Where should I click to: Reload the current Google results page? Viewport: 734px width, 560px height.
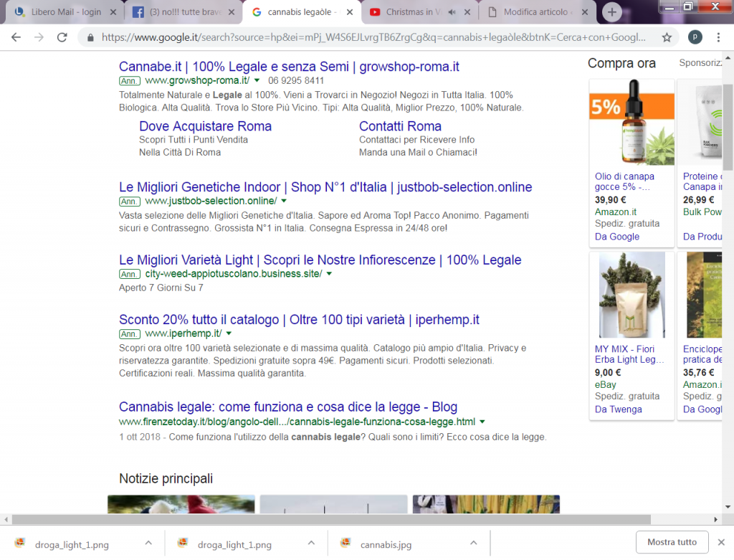(x=62, y=37)
